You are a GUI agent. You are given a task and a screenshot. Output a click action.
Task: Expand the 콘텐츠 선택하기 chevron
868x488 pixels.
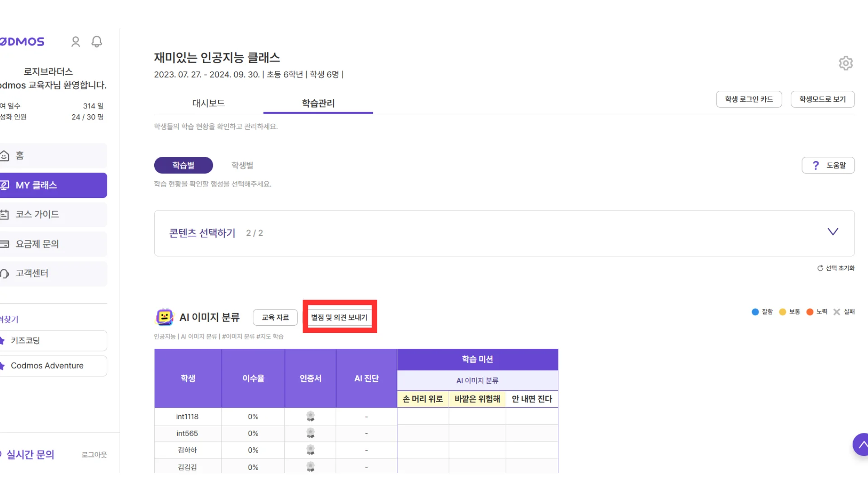click(x=832, y=232)
